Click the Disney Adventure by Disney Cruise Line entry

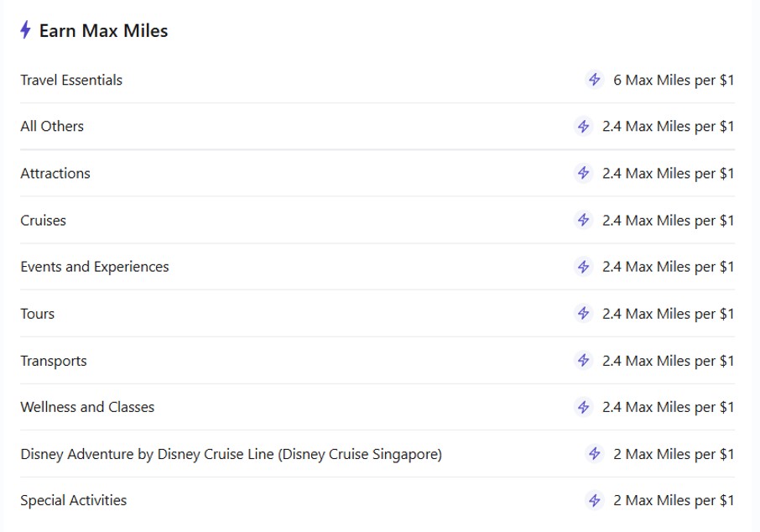click(x=231, y=454)
